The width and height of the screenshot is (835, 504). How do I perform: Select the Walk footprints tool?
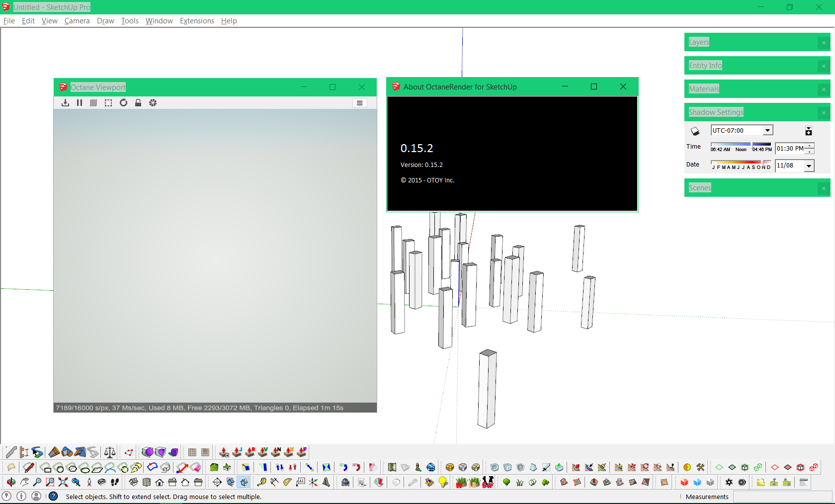tap(115, 482)
